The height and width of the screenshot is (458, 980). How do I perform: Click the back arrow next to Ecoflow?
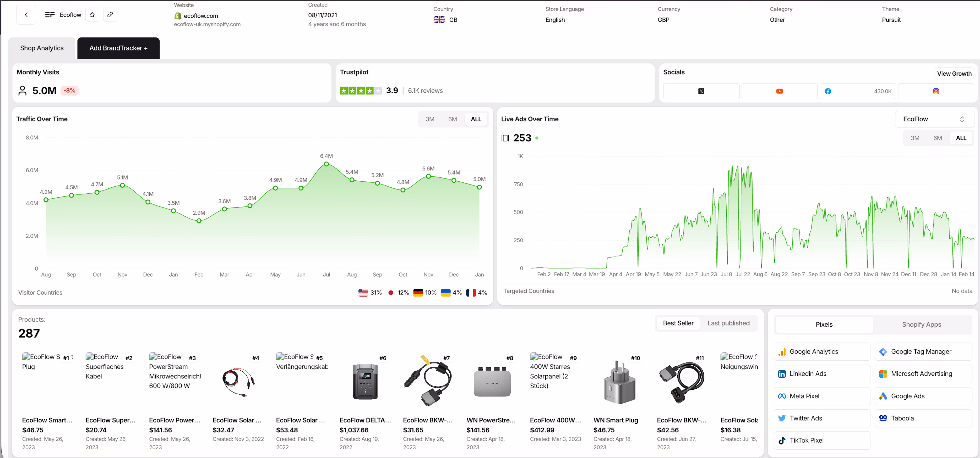pyautogui.click(x=26, y=14)
